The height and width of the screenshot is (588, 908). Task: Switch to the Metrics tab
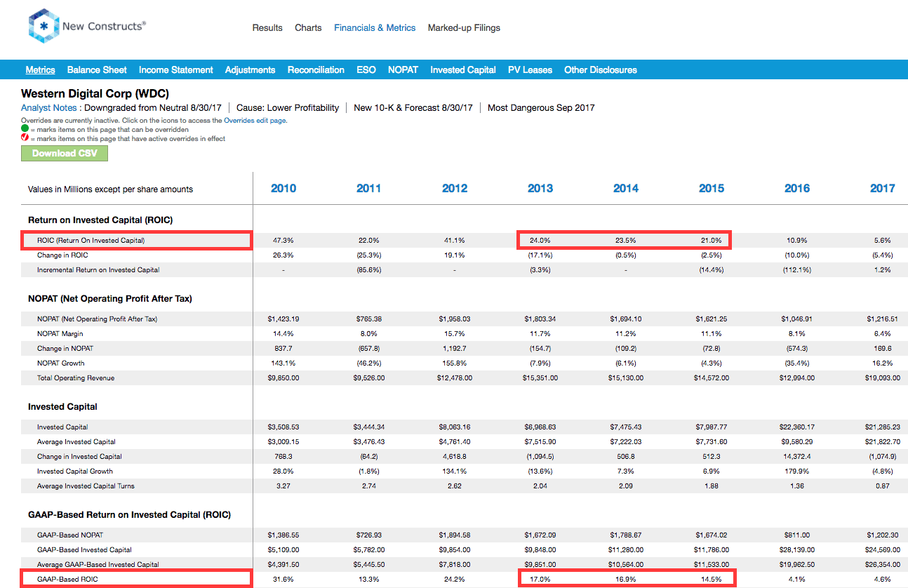[x=40, y=69]
